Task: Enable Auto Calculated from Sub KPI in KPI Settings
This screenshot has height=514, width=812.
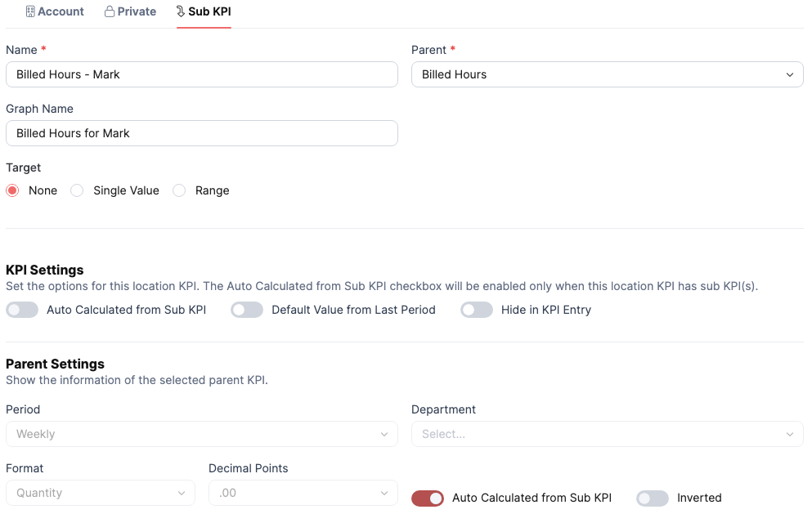Action: click(x=22, y=310)
